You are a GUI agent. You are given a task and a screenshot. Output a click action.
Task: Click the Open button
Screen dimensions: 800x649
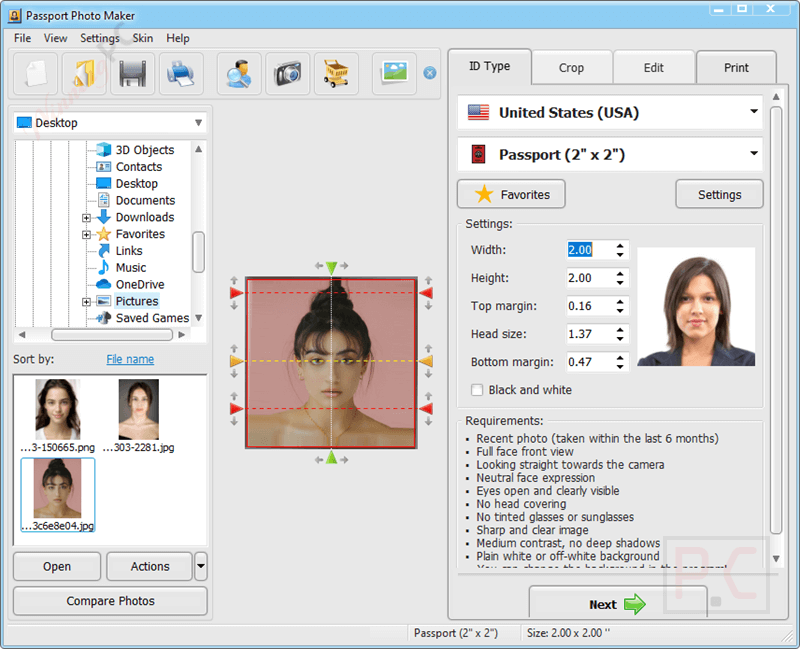57,566
